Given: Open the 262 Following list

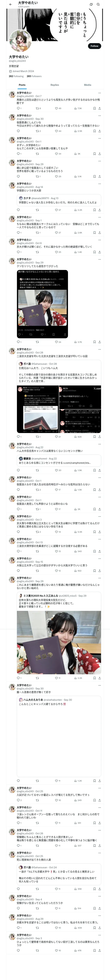Looking at the screenshot, I should click(x=16, y=76).
